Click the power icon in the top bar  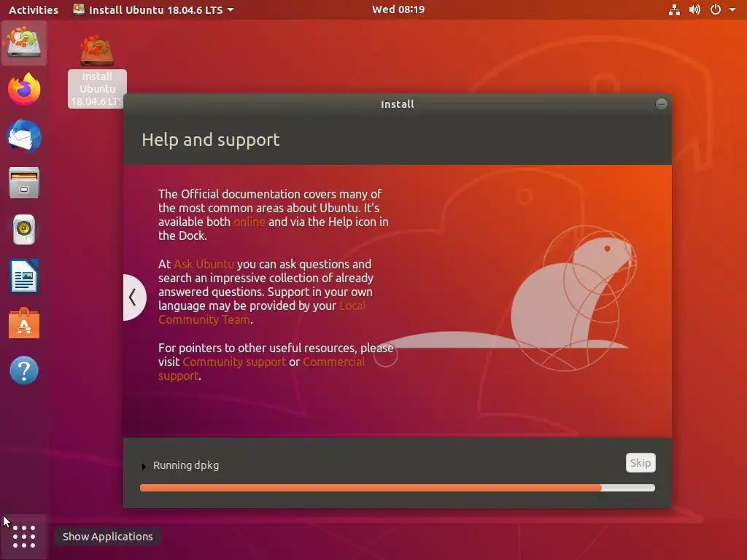click(x=716, y=9)
